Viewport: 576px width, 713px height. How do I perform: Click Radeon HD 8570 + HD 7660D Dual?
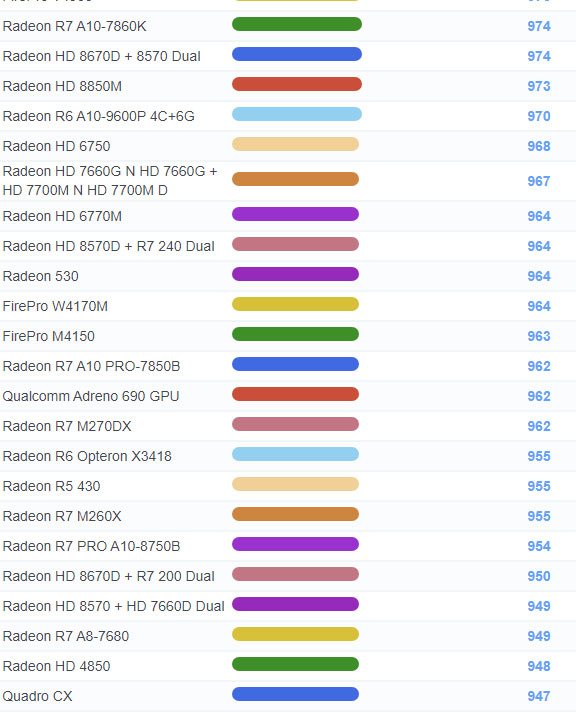pyautogui.click(x=114, y=607)
